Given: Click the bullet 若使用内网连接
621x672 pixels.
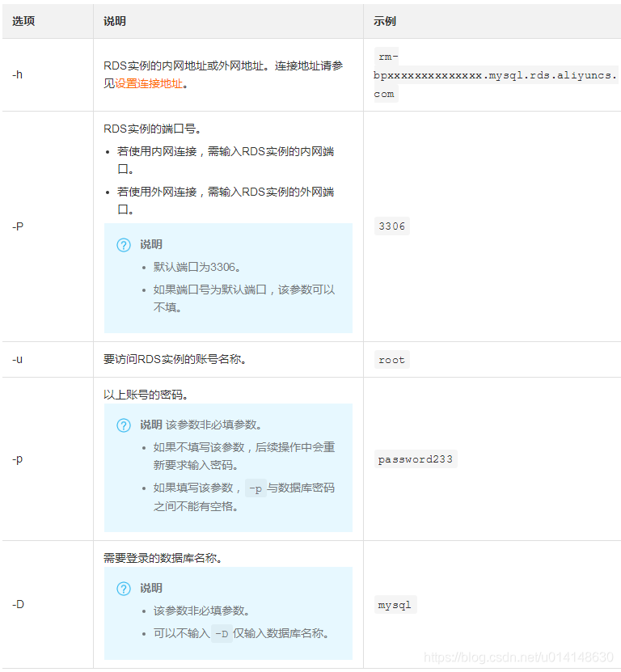Looking at the screenshot, I should (x=226, y=160).
